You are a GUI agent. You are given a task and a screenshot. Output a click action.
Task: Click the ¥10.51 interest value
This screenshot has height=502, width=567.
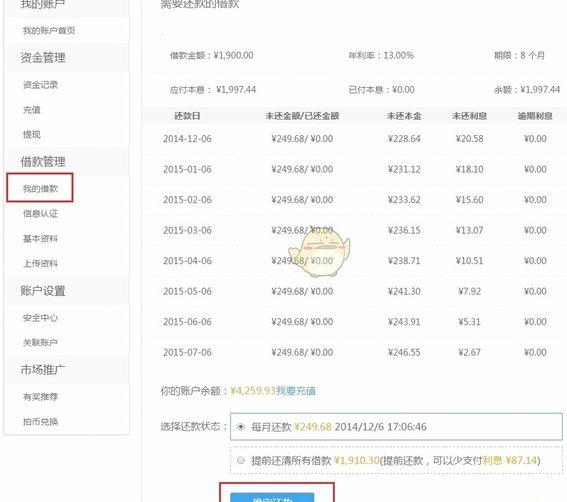click(x=469, y=261)
